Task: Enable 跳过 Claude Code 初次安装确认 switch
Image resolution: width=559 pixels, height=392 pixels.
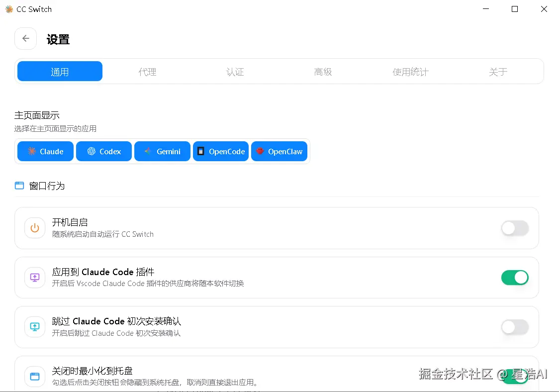Action: click(x=515, y=327)
